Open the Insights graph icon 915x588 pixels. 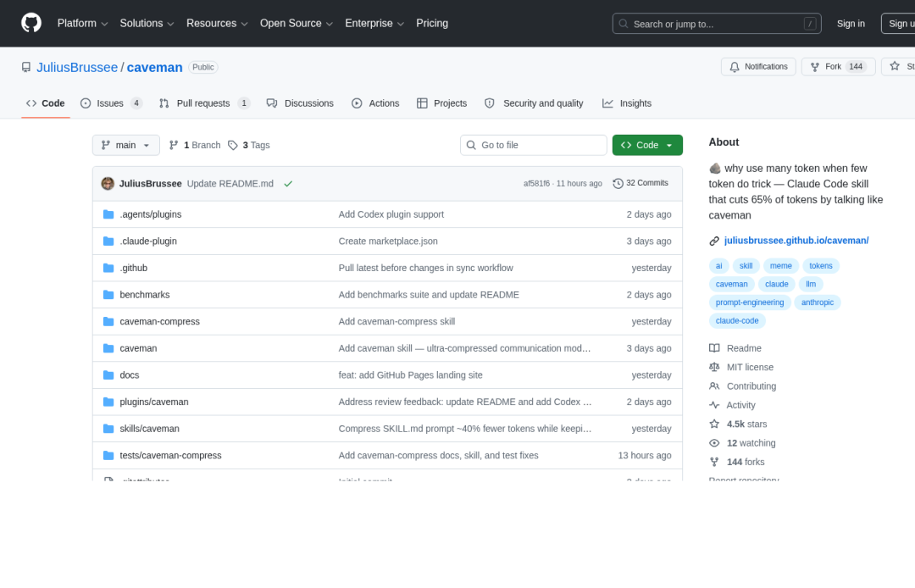click(607, 103)
